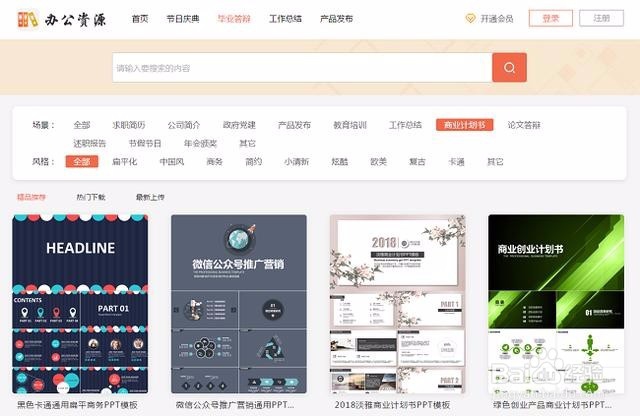Open 首页 in top navigation
This screenshot has width=640, height=416.
click(140, 19)
